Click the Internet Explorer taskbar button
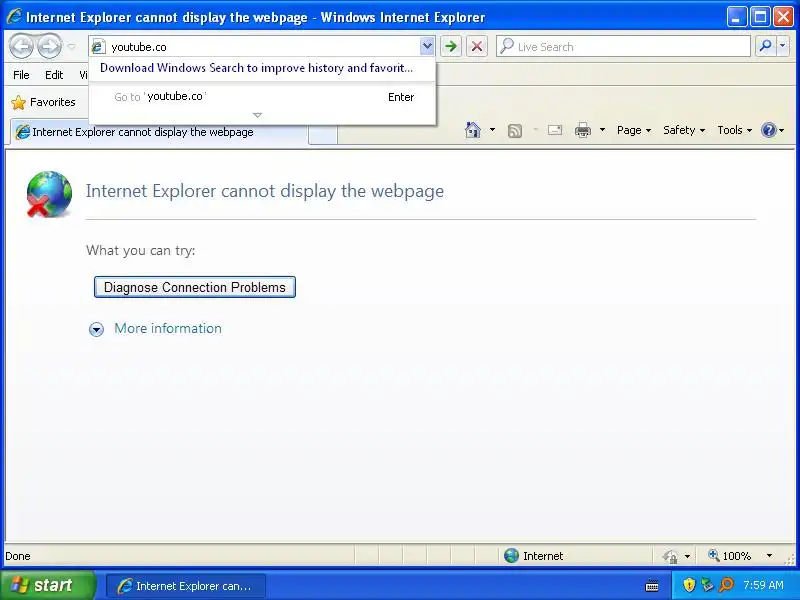 (x=186, y=586)
